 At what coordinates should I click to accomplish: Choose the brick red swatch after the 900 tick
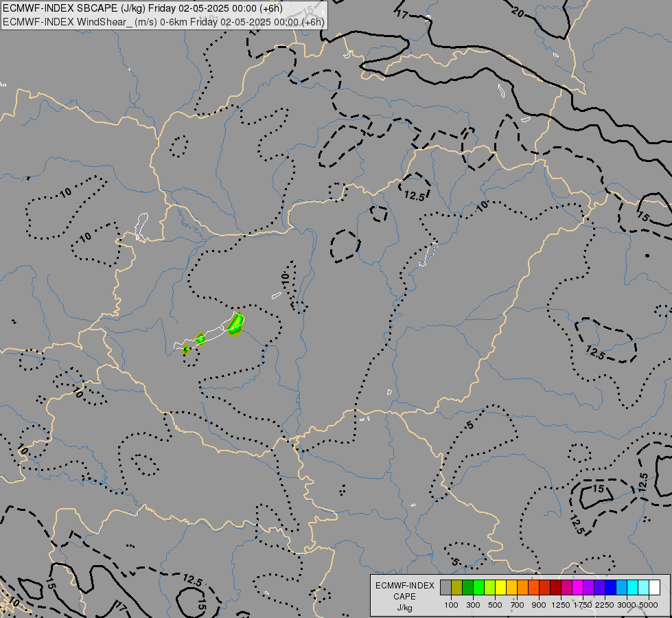[x=545, y=588]
